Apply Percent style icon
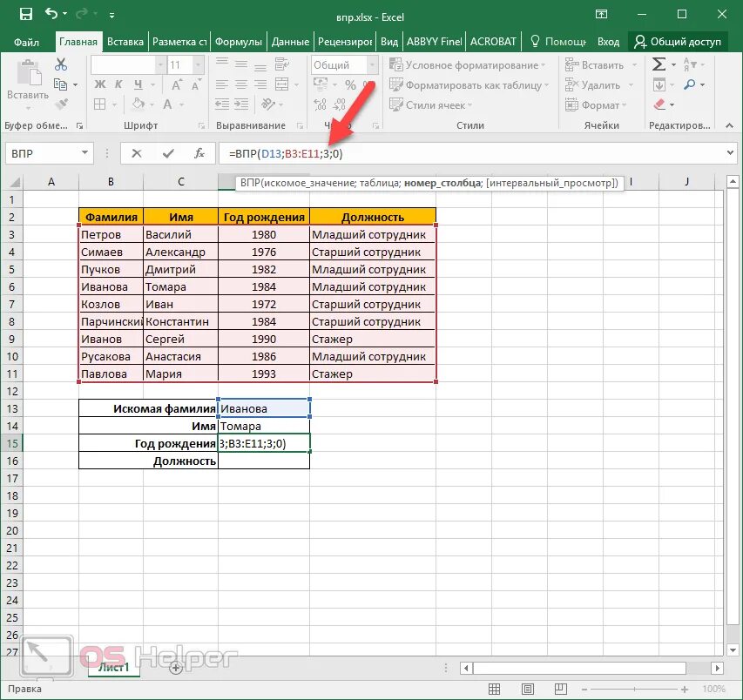Viewport: 743px width, 700px height. click(351, 84)
